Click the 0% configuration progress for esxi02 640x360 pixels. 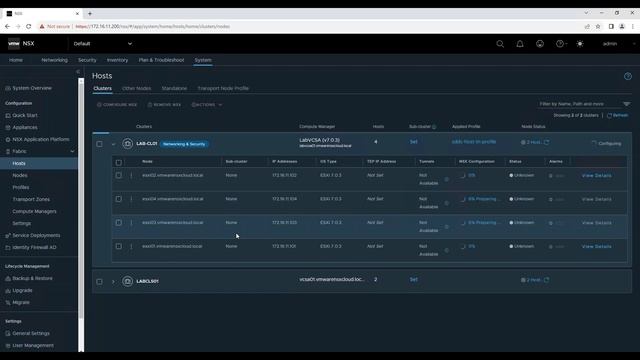(x=471, y=176)
